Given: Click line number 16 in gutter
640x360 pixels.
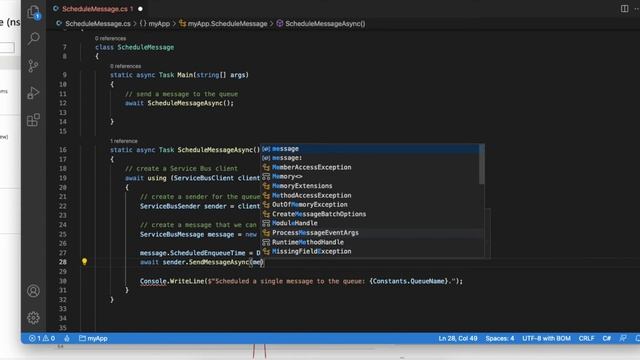Looking at the screenshot, I should click(62, 150).
